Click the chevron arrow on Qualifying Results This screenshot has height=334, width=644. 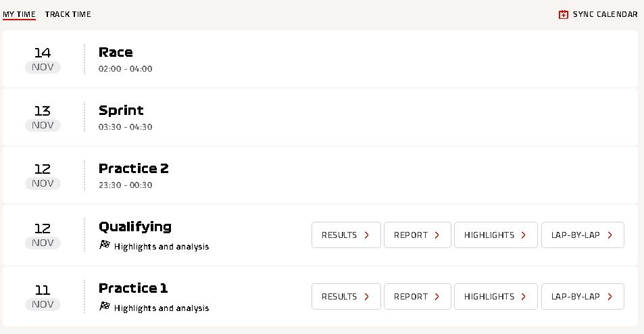[x=367, y=235]
